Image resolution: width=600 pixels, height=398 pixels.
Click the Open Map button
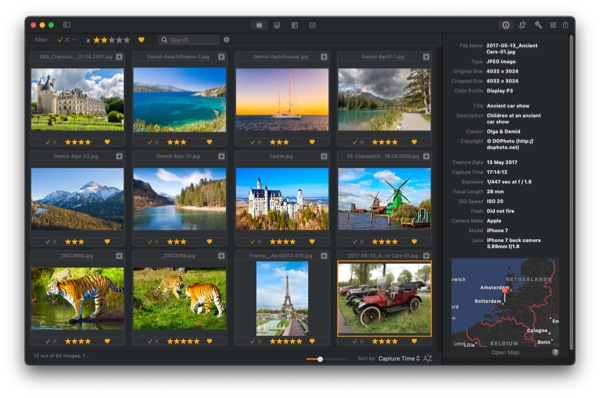[505, 352]
